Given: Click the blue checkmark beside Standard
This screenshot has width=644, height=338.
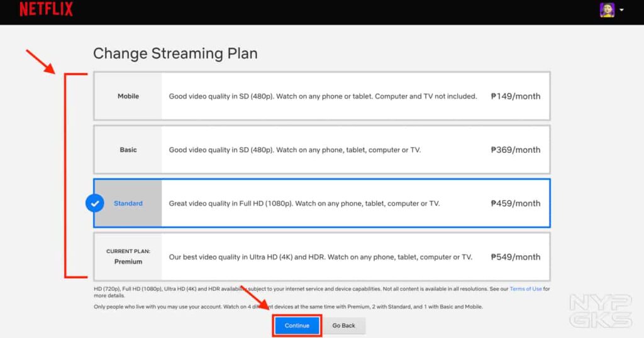Looking at the screenshot, I should point(95,203).
